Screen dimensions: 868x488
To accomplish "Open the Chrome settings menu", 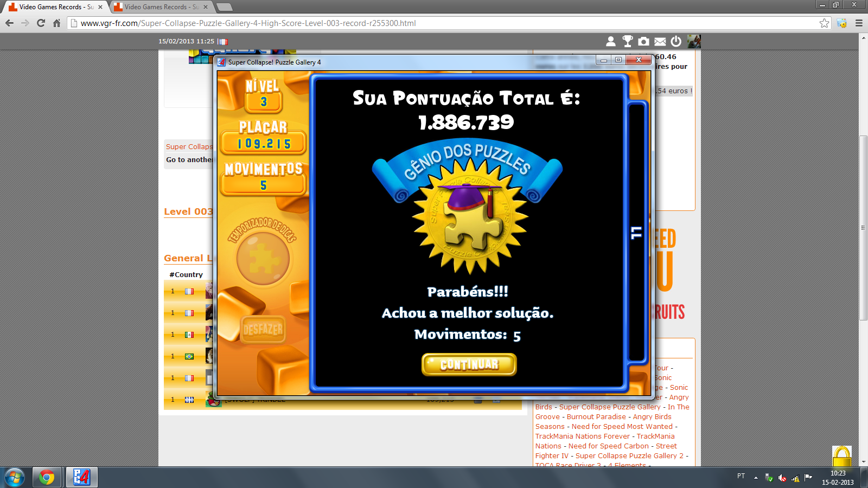I will pyautogui.click(x=859, y=23).
